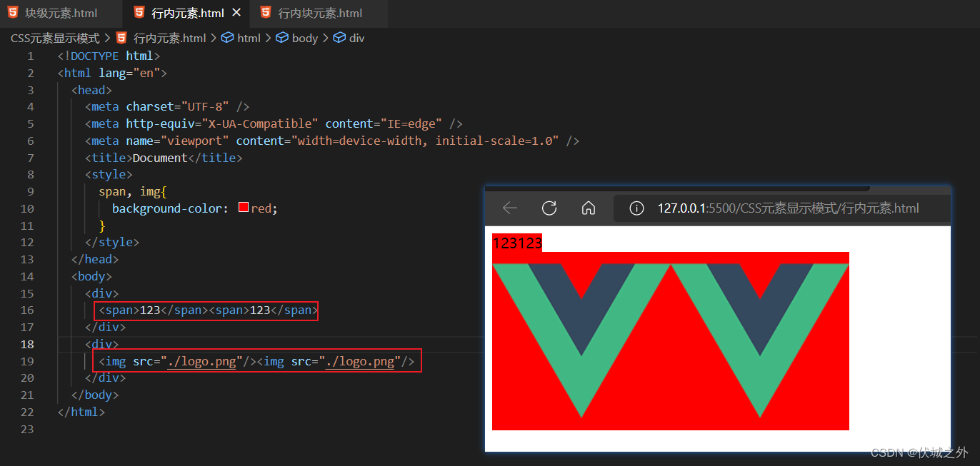Click the 123123 text in browser
980x466 pixels.
point(517,243)
